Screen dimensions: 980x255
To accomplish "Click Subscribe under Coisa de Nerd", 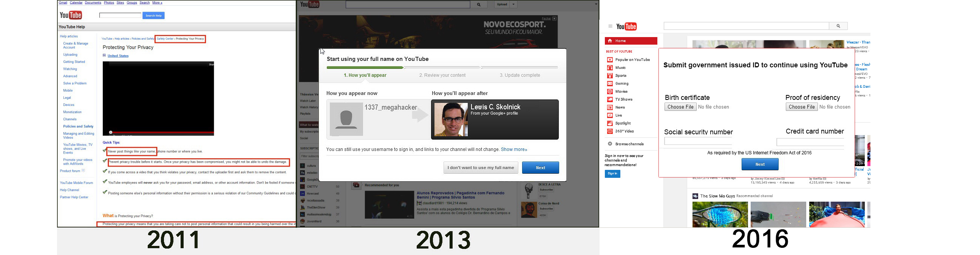I will [x=546, y=209].
